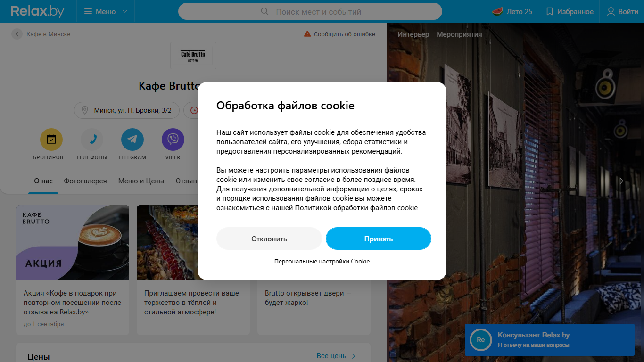644x362 pixels.
Task: Select the О нас tab
Action: click(x=43, y=181)
